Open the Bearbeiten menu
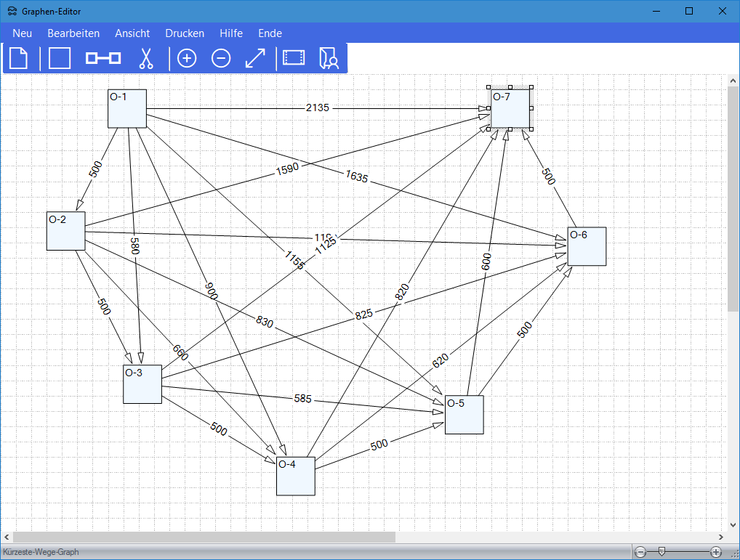 click(x=73, y=33)
